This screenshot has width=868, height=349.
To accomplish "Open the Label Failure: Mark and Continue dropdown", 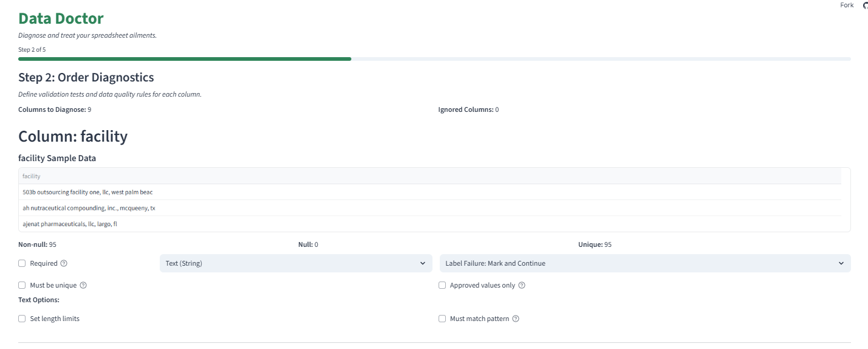I will [645, 263].
